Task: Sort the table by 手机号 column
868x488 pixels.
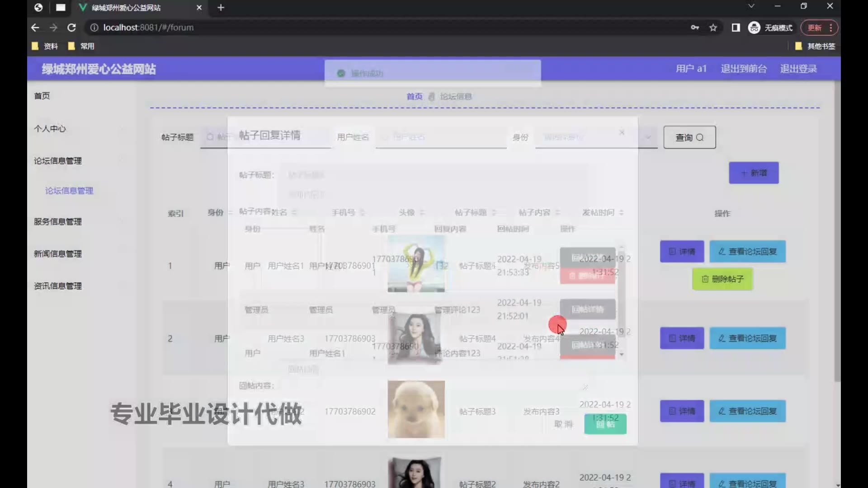Action: [x=362, y=212]
